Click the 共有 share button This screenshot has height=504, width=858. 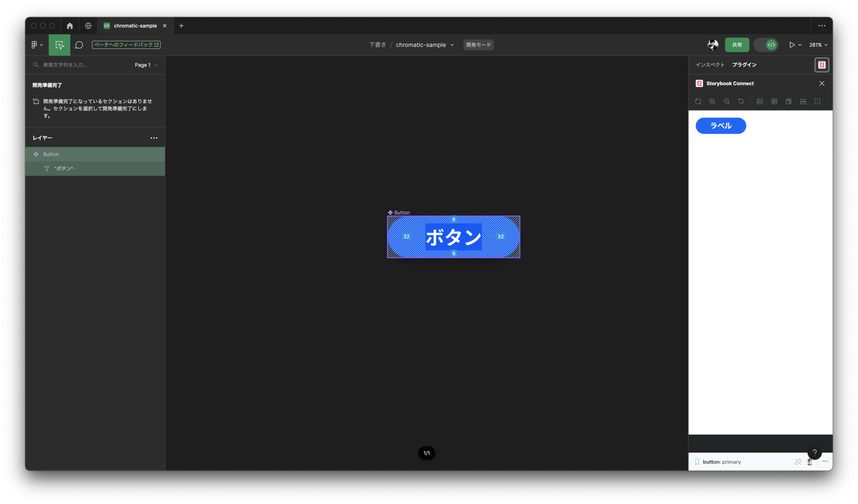(737, 45)
